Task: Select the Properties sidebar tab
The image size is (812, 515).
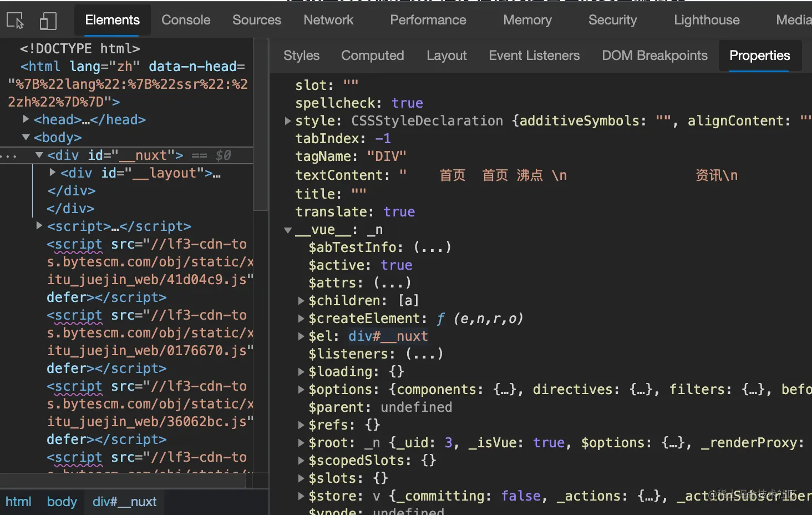Action: point(759,55)
